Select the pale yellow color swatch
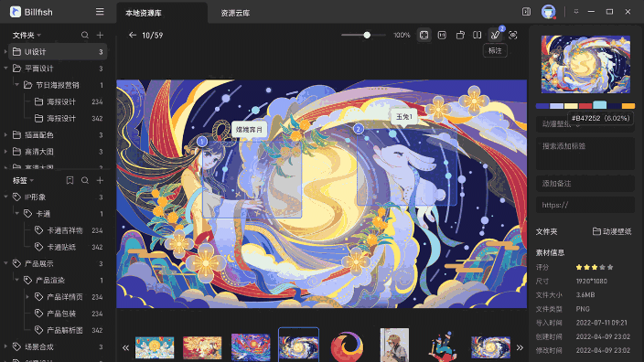The height and width of the screenshot is (362, 644). pos(571,106)
